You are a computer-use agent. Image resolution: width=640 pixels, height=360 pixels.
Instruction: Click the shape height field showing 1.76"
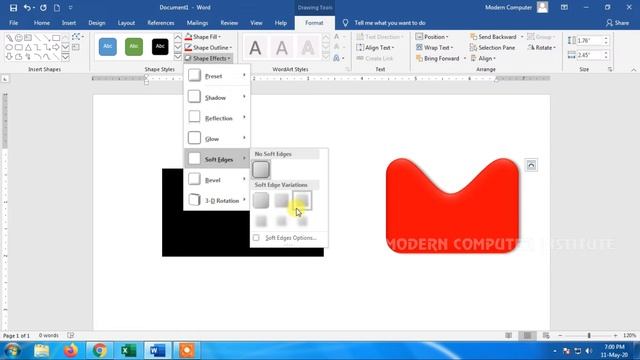pyautogui.click(x=590, y=40)
